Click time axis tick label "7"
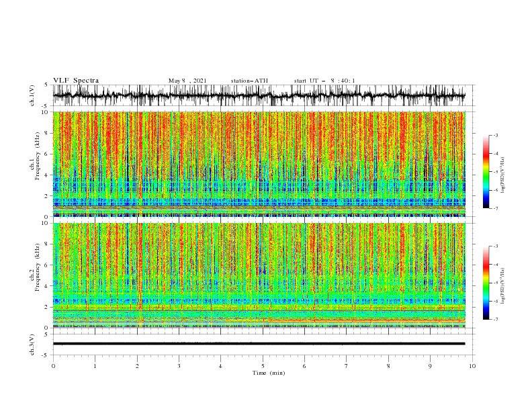 pos(347,366)
